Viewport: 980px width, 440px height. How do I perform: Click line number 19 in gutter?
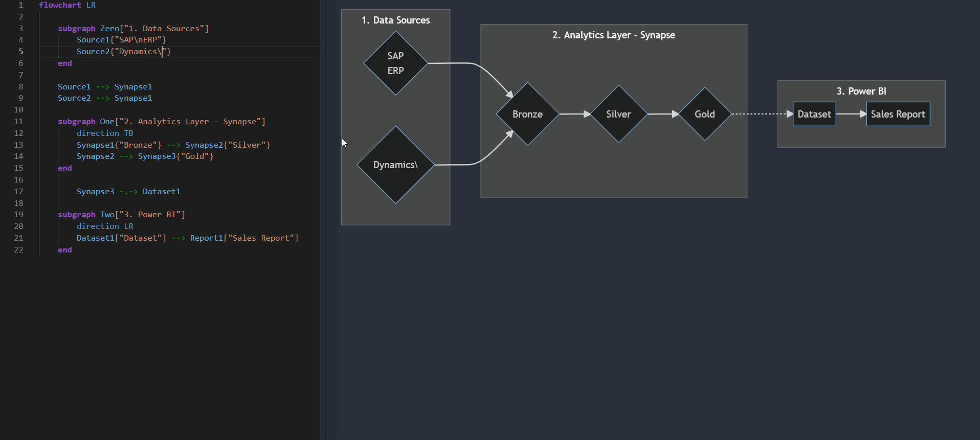tap(18, 215)
